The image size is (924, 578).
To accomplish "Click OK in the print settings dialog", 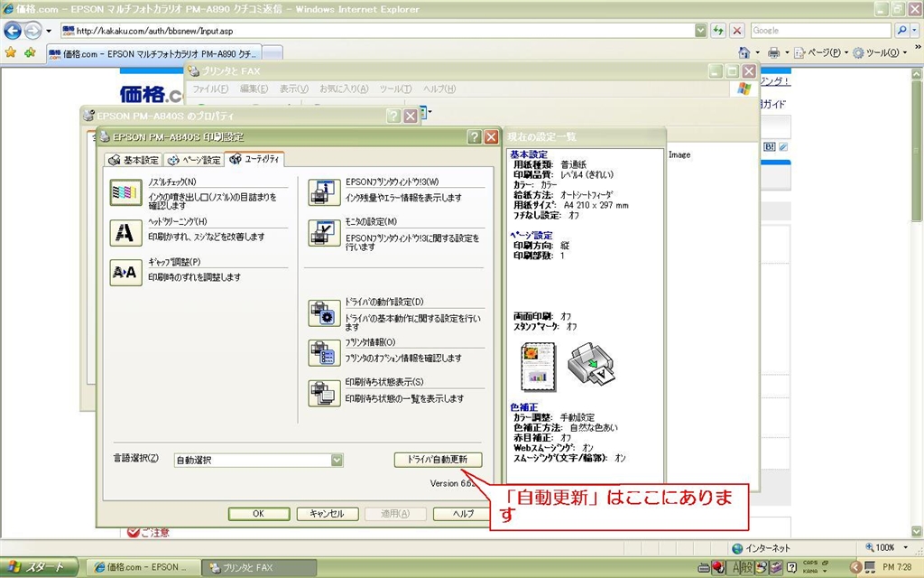I will coord(259,514).
